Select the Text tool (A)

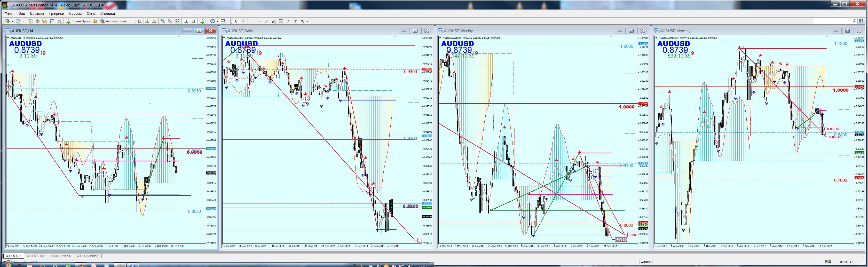(288, 21)
